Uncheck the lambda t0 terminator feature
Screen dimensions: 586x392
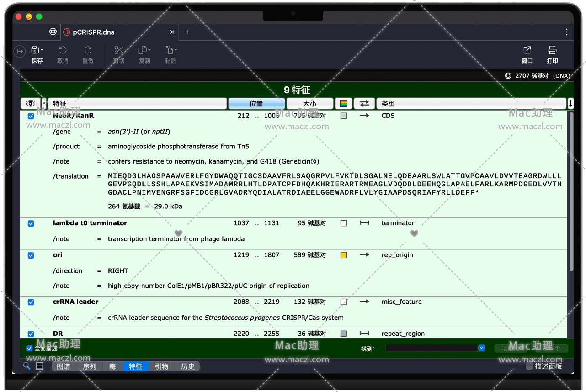(x=31, y=223)
